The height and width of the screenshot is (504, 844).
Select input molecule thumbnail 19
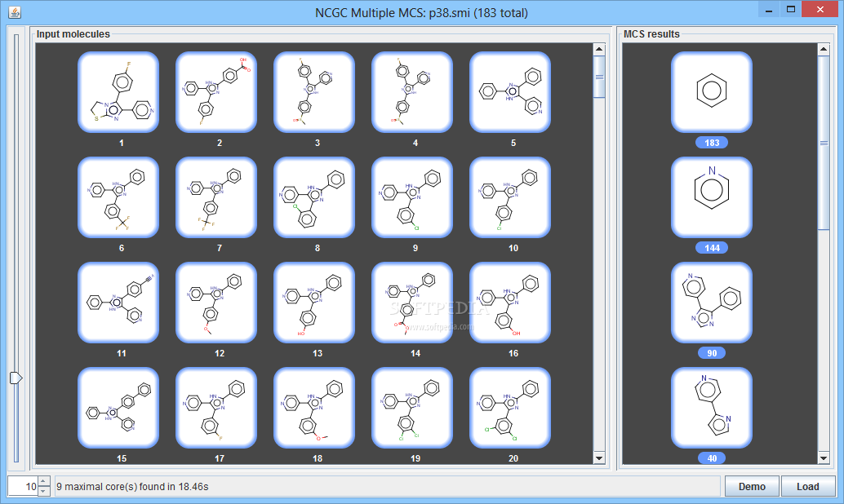click(x=412, y=408)
